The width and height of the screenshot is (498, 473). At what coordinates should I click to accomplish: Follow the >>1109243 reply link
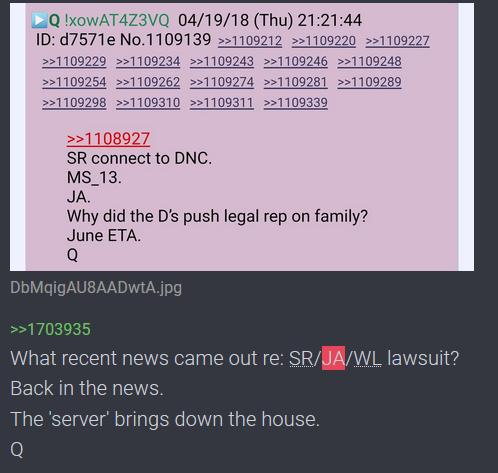(222, 62)
